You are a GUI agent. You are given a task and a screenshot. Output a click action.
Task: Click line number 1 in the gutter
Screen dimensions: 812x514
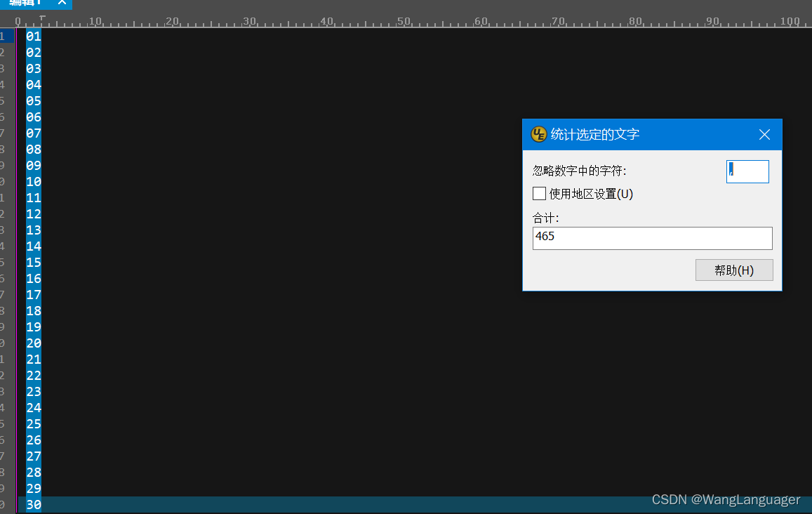4,36
